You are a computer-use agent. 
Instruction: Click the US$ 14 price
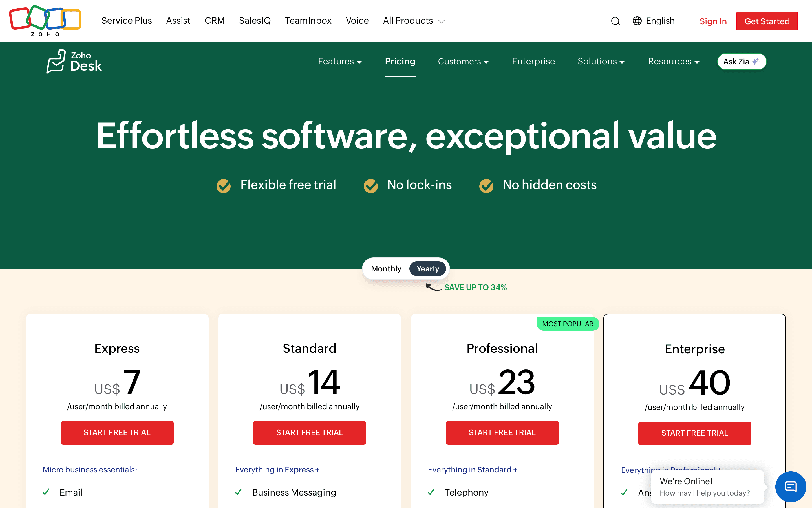(x=309, y=383)
